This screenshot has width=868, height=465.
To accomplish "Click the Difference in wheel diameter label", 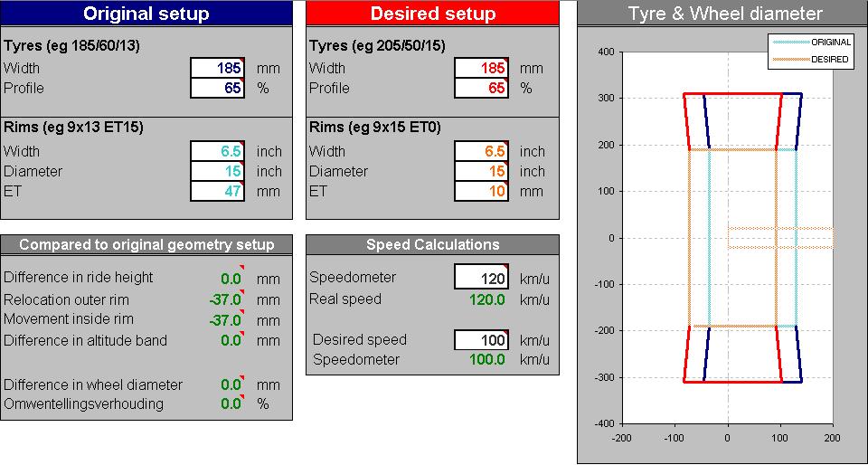I will pyautogui.click(x=93, y=384).
